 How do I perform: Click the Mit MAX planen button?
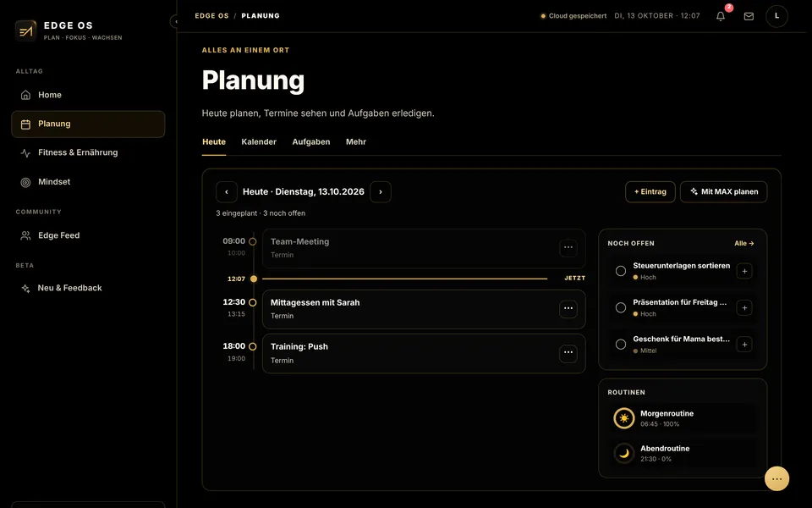[723, 192]
